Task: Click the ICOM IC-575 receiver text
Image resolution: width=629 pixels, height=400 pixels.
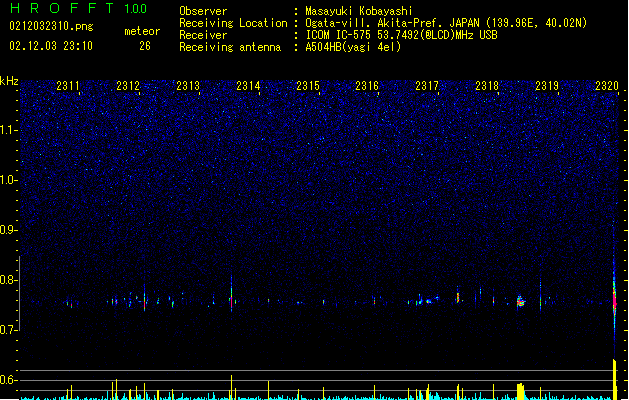Action: [402, 35]
